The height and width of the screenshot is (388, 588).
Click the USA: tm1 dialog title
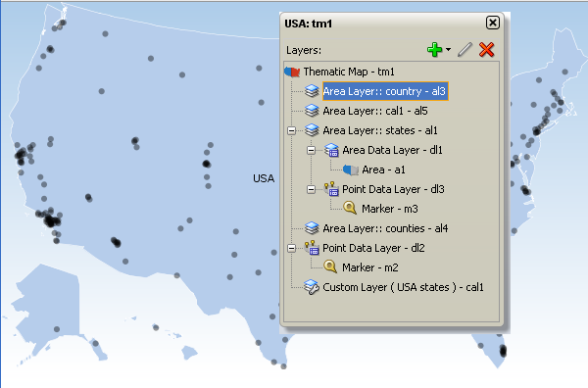[x=309, y=24]
